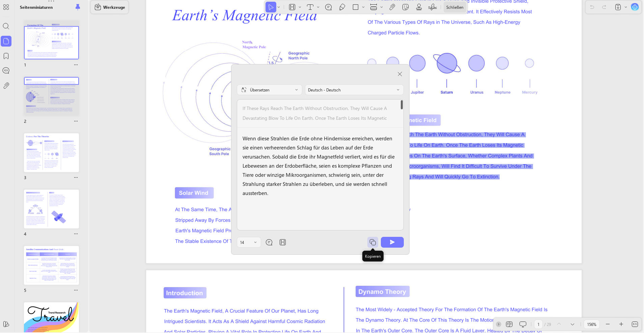
Task: Select page 5 thumbnail
Action: tap(51, 265)
